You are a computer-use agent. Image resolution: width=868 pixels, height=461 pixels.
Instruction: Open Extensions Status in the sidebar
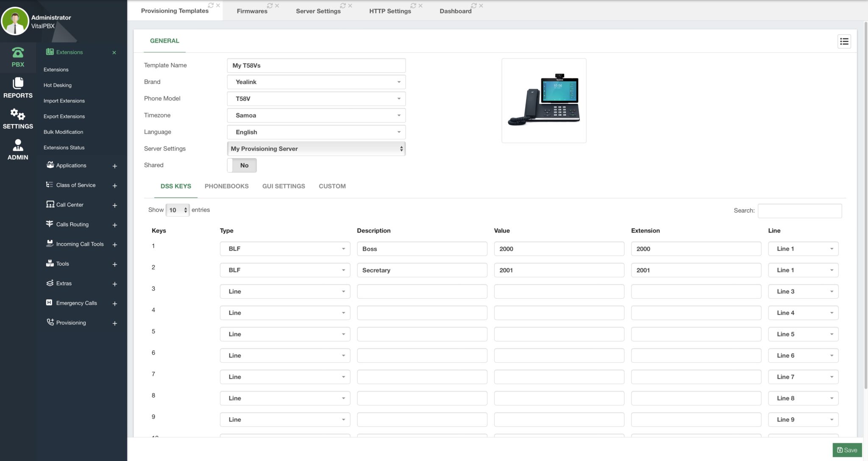tap(64, 147)
